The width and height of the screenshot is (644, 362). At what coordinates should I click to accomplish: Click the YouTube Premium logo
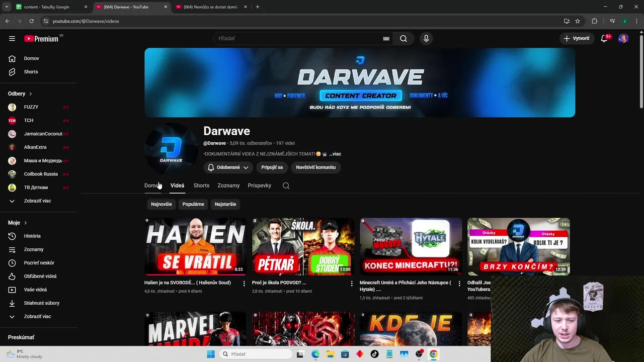(x=42, y=39)
